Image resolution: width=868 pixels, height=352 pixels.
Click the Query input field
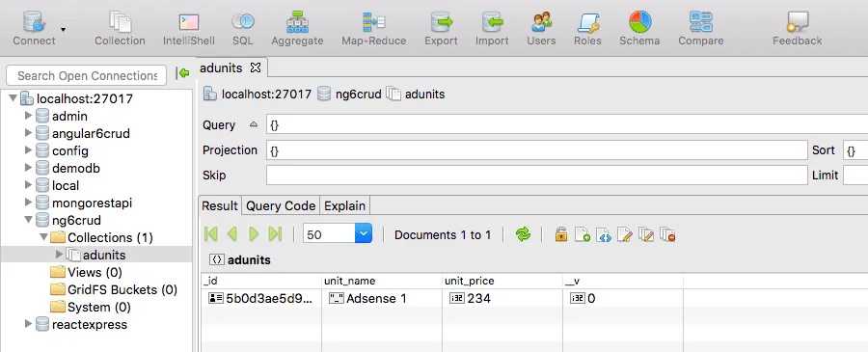tap(567, 125)
